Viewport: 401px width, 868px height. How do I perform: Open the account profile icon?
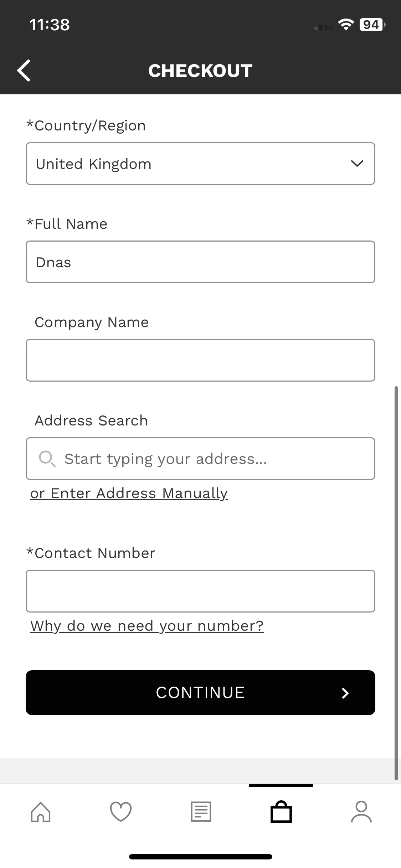tap(361, 812)
